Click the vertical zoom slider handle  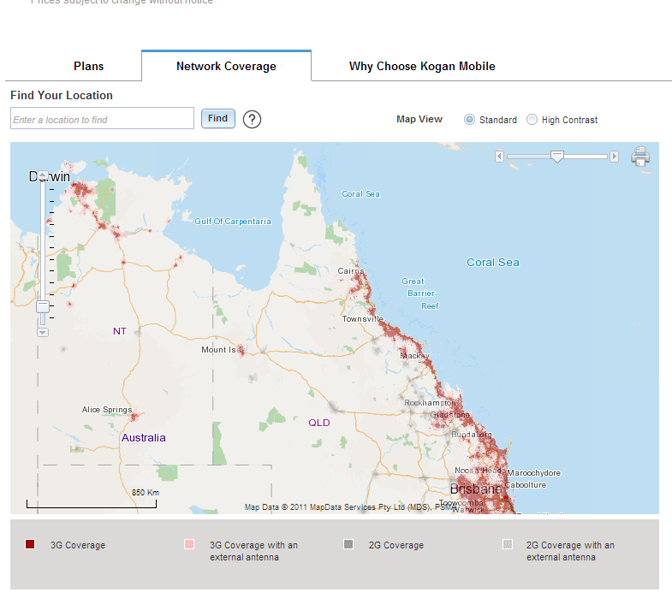pyautogui.click(x=43, y=306)
